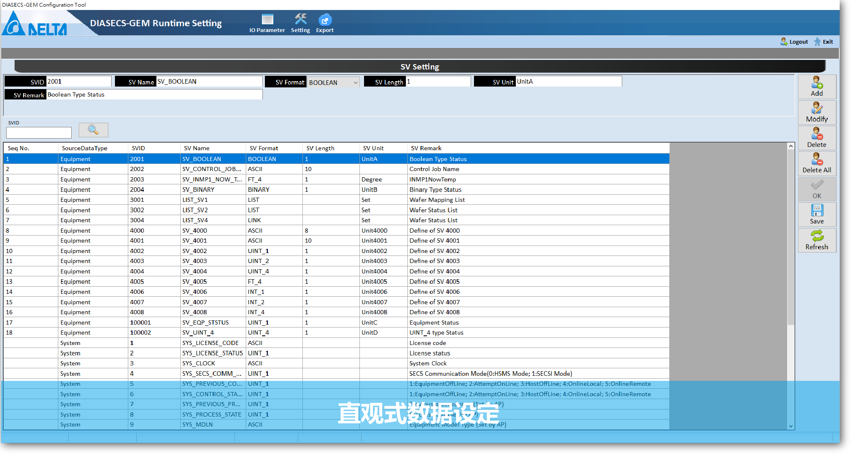This screenshot has height=459, width=868.
Task: Select the SV_CONTROL_JOB row with SVID 2002
Action: pyautogui.click(x=212, y=169)
